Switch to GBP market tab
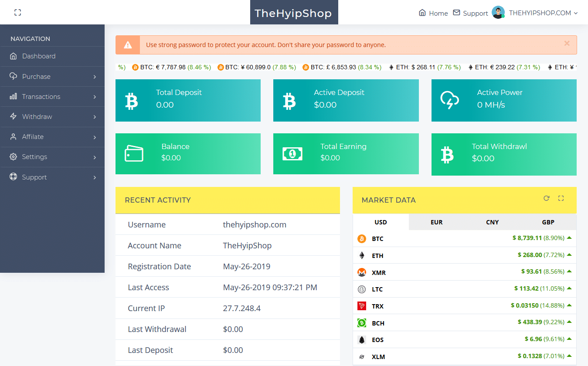588x366 pixels. (548, 222)
